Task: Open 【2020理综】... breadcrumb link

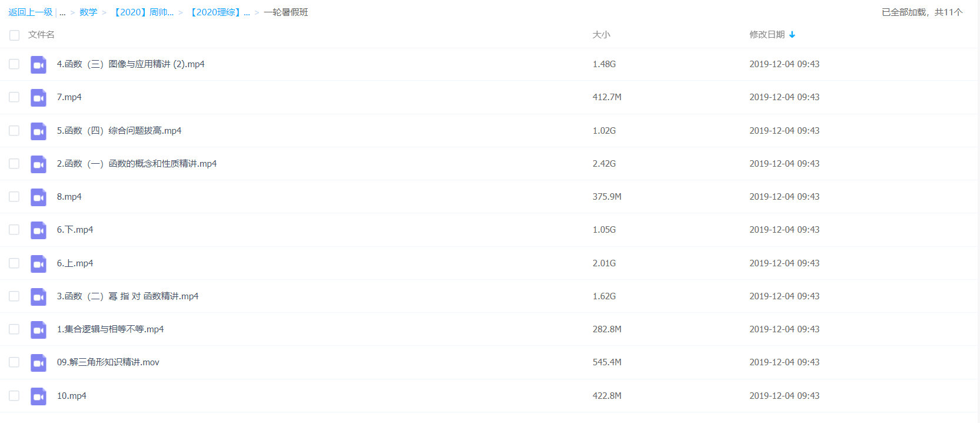Action: coord(218,12)
